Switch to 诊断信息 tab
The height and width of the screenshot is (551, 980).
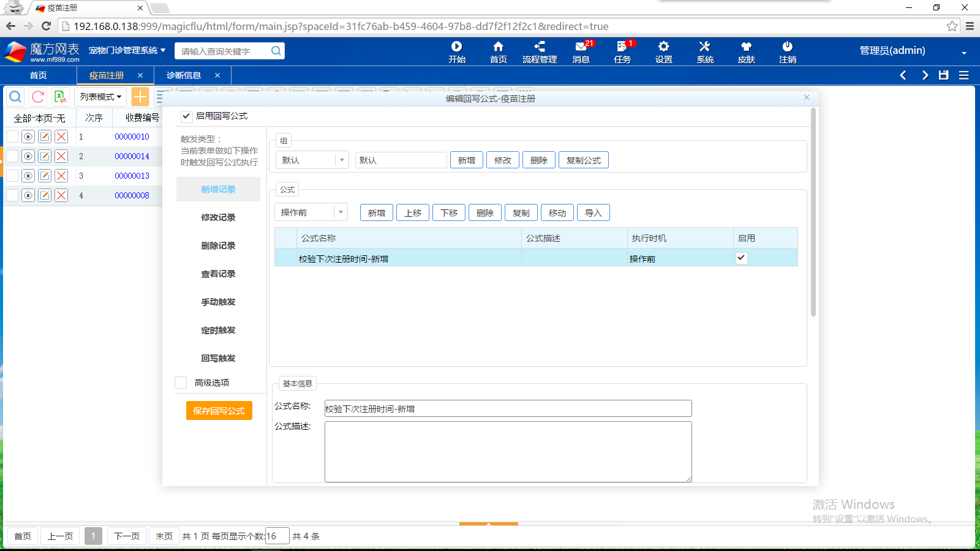coord(184,75)
